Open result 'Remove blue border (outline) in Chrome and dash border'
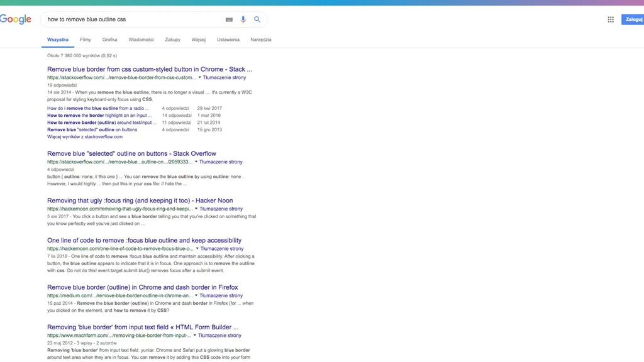This screenshot has width=644, height=362. click(x=143, y=287)
